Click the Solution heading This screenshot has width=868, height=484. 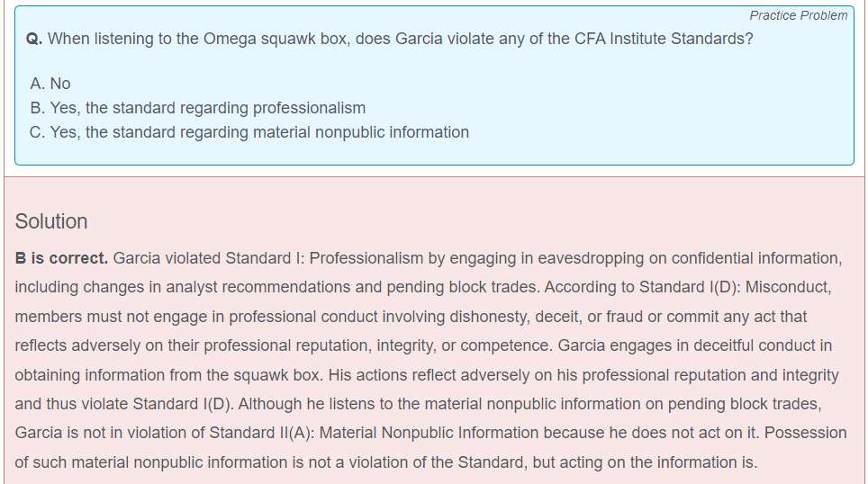51,221
